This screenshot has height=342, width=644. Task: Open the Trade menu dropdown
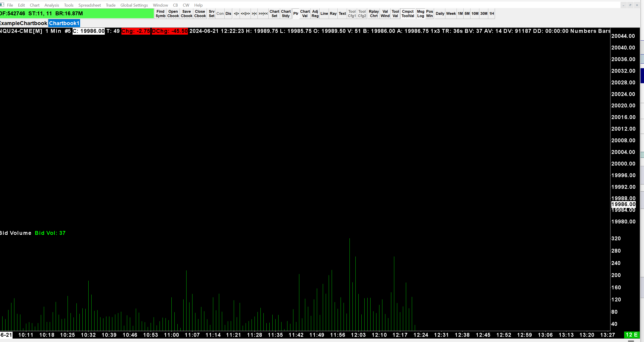tap(110, 5)
